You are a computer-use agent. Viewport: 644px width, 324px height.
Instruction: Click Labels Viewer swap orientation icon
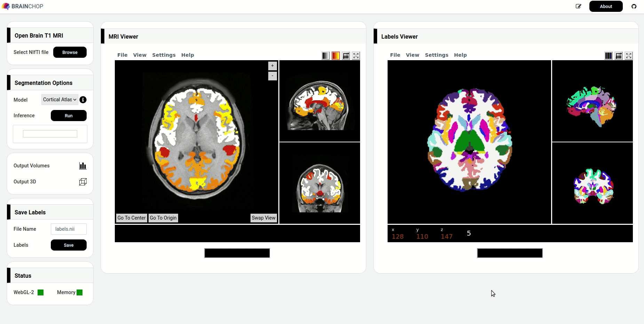pos(619,56)
